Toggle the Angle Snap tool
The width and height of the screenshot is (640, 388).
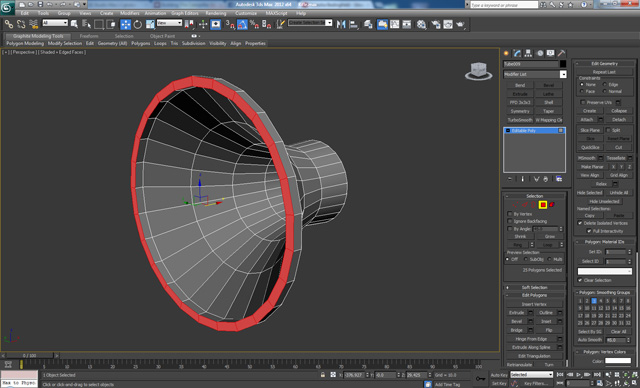(242, 24)
